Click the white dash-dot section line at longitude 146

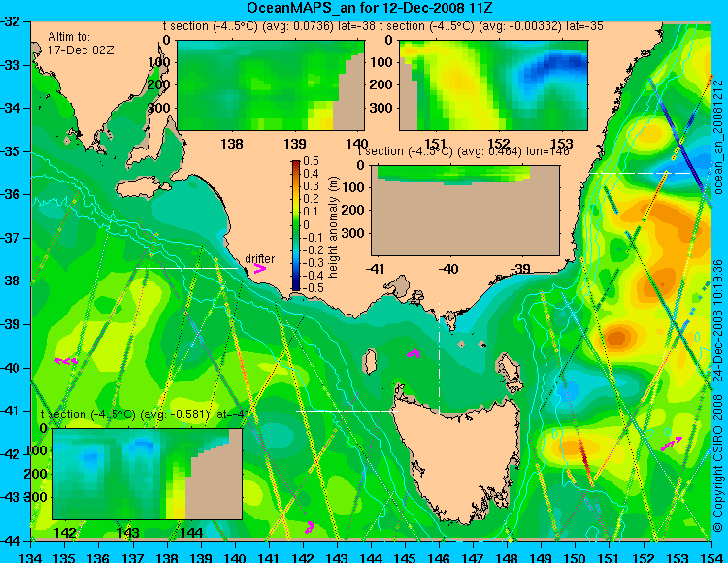click(439, 358)
